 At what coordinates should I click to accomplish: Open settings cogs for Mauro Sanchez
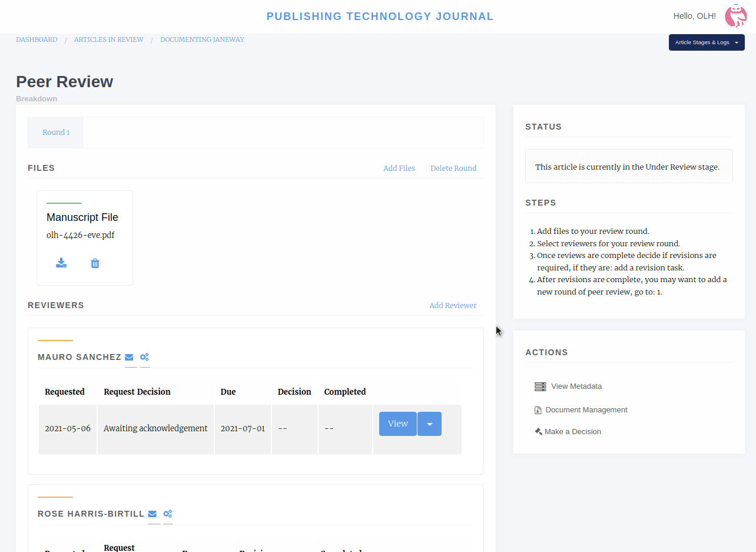144,357
